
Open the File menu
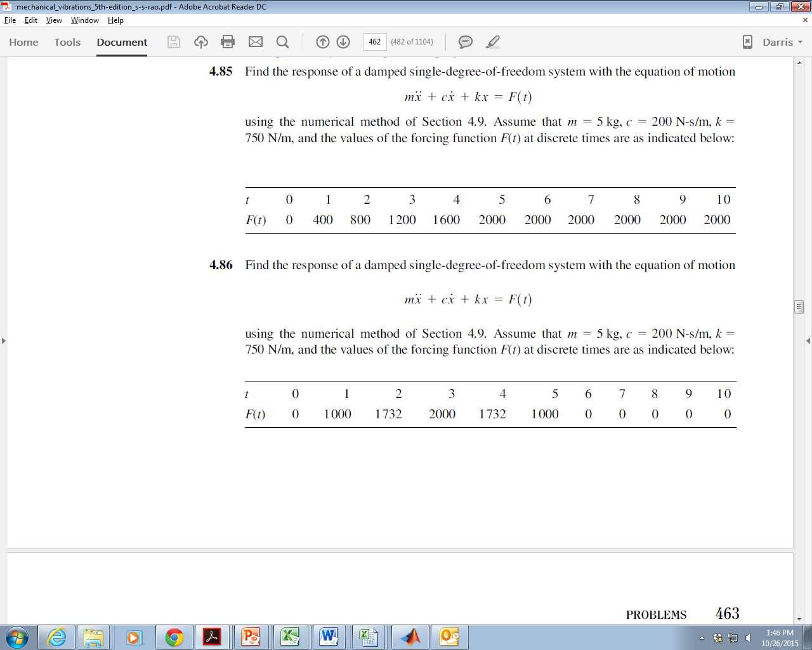coord(10,20)
